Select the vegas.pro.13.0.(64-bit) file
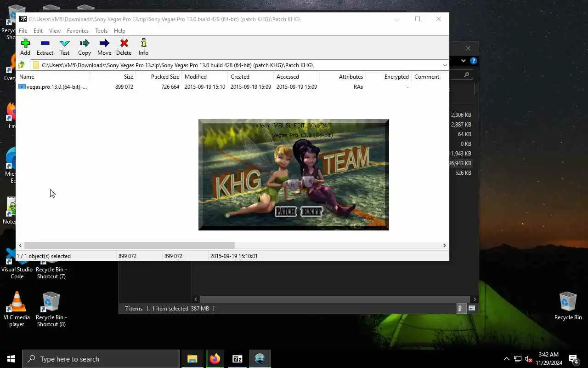This screenshot has height=368, width=588. (53, 86)
